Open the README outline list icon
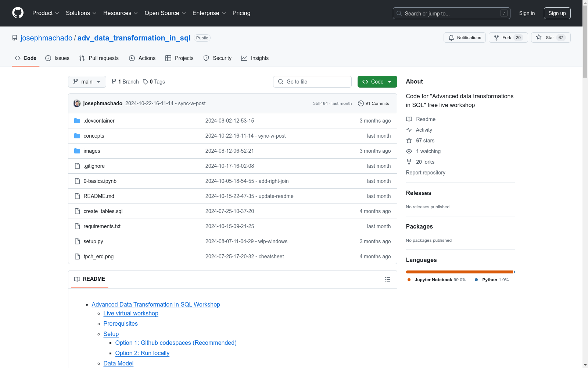This screenshot has width=588, height=368. coord(388,279)
